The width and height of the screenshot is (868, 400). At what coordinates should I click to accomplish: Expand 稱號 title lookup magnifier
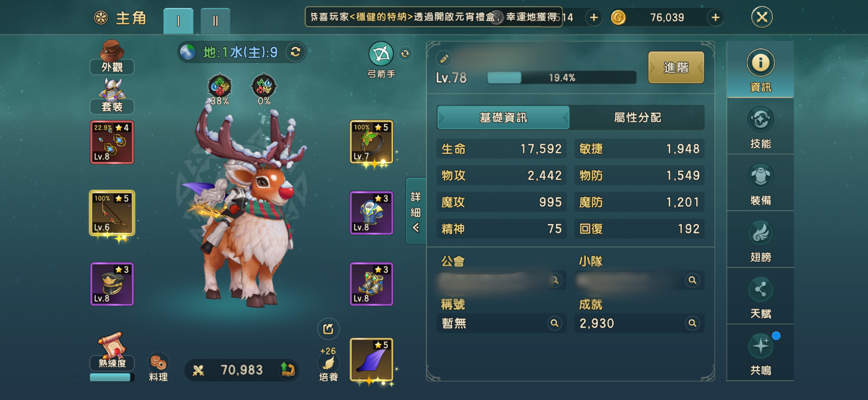click(554, 323)
